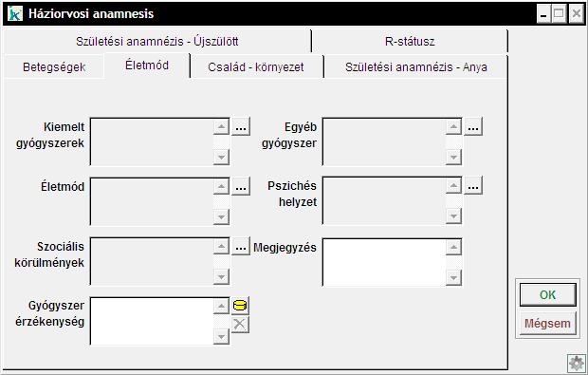The image size is (588, 375).
Task: Open Születési anamnézis - Újszülött tab
Action: point(157,41)
